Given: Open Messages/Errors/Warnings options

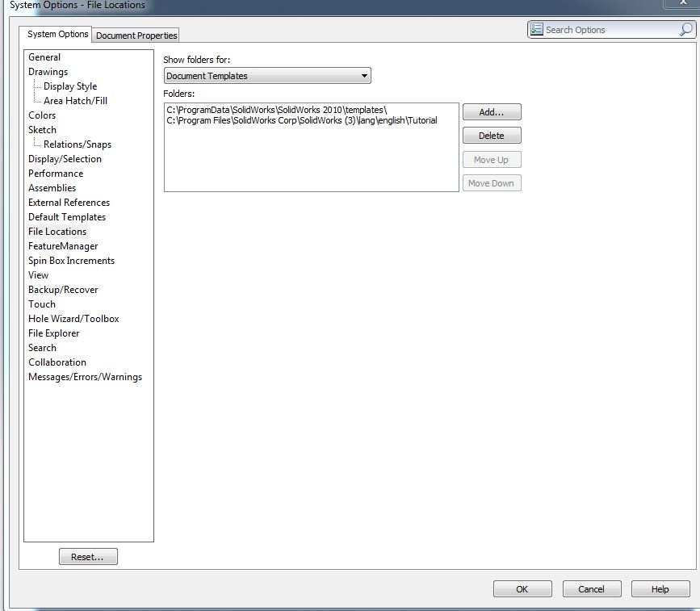Looking at the screenshot, I should click(x=85, y=377).
